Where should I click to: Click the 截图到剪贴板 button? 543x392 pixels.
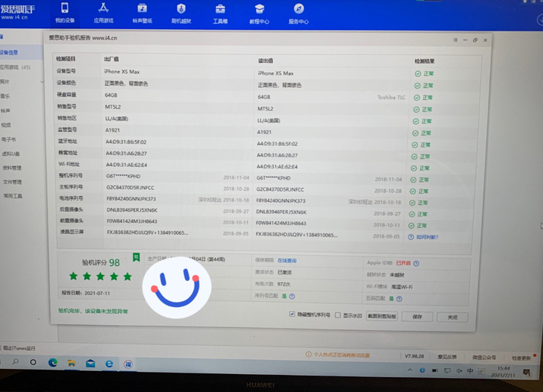click(382, 316)
